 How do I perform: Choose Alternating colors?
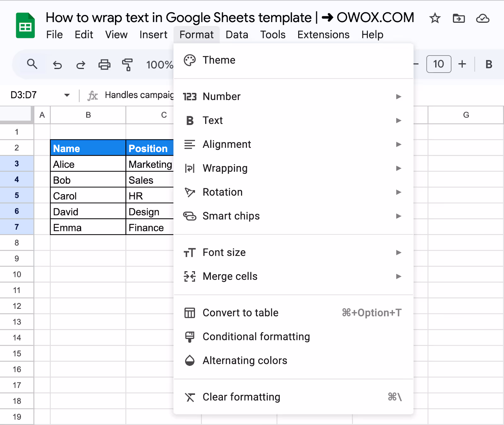tap(293, 361)
